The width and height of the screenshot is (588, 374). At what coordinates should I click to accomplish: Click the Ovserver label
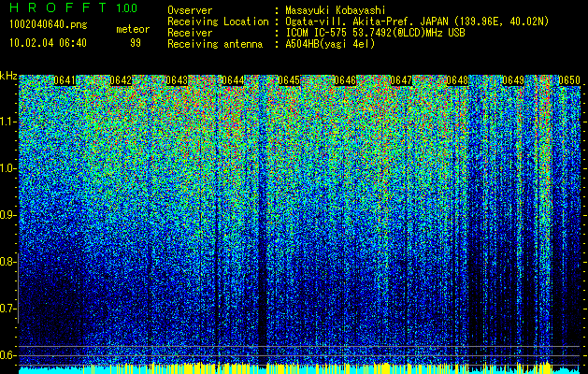point(190,10)
